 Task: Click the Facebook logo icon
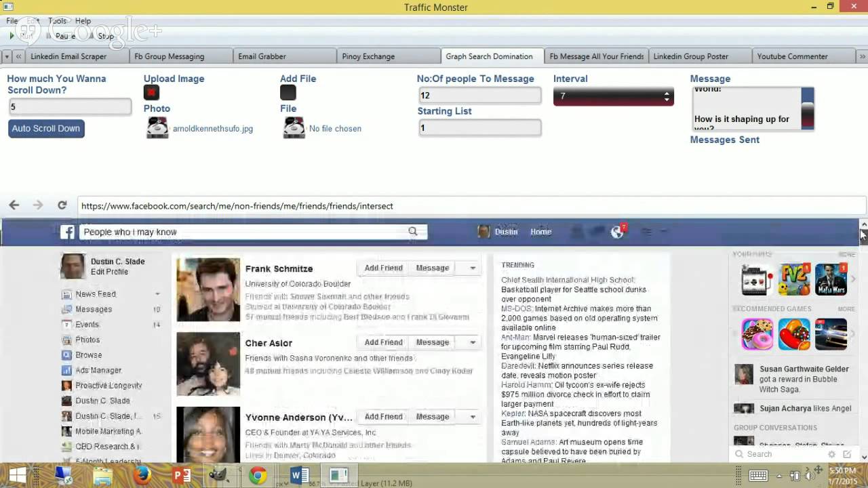click(x=67, y=232)
